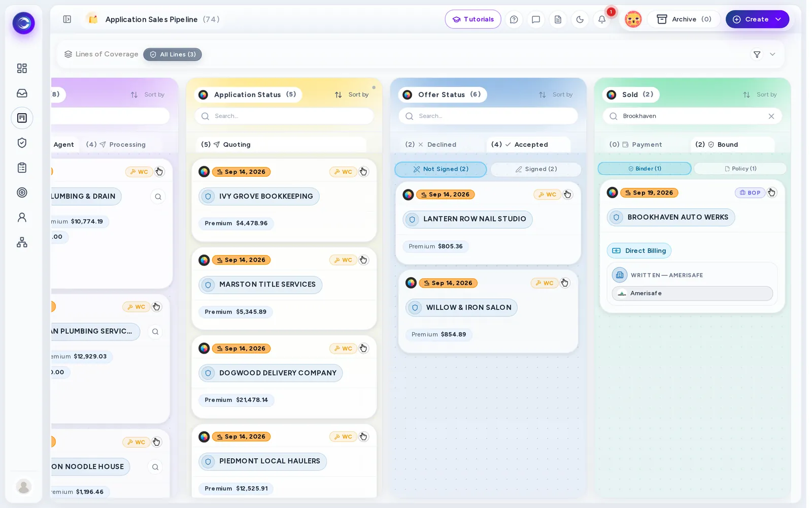Image resolution: width=812 pixels, height=508 pixels.
Task: Toggle the All Lines (3) filter chip
Action: pyautogui.click(x=173, y=54)
